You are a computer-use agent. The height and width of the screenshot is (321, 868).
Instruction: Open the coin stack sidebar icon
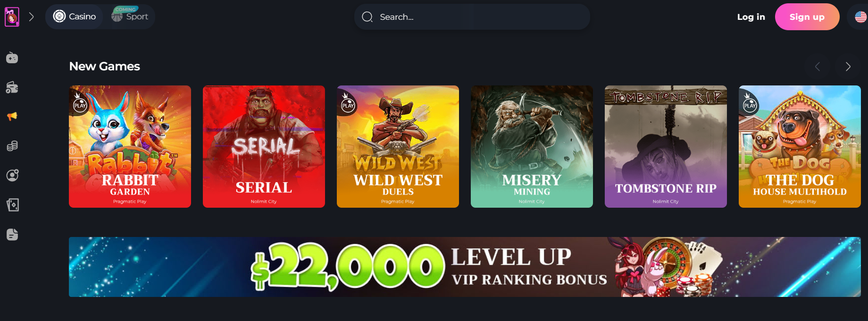12,146
